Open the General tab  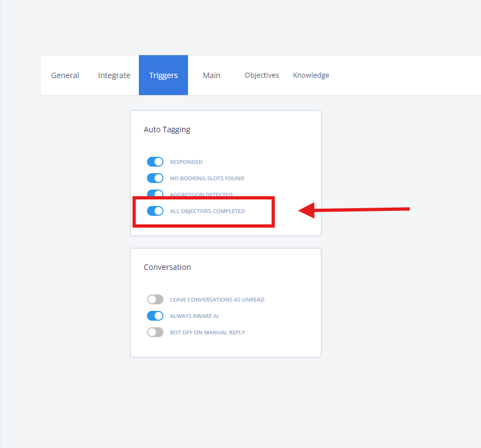tap(65, 75)
